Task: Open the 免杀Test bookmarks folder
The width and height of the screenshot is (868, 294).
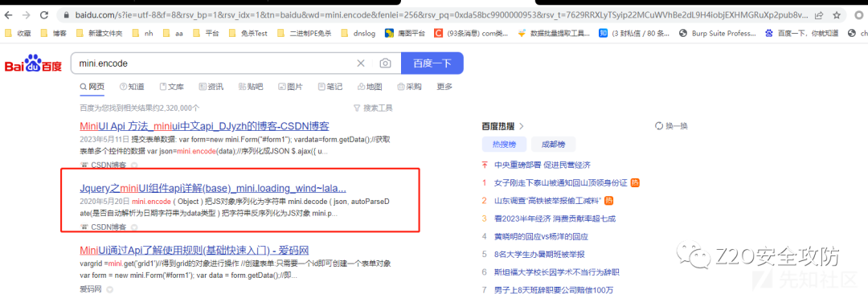Action: coord(248,33)
